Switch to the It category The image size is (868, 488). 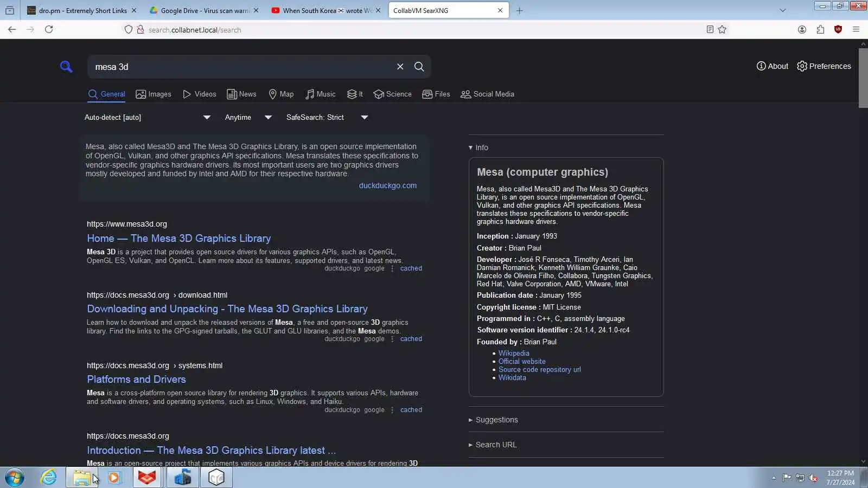(355, 94)
